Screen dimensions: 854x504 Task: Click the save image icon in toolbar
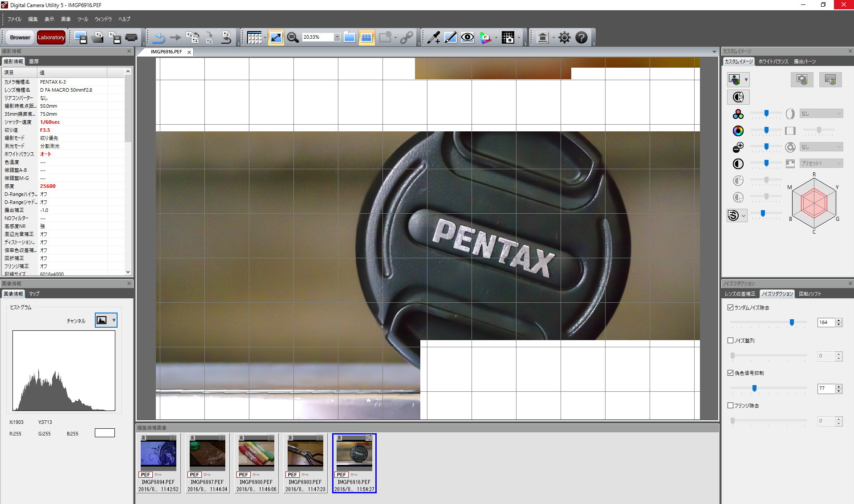(x=81, y=38)
